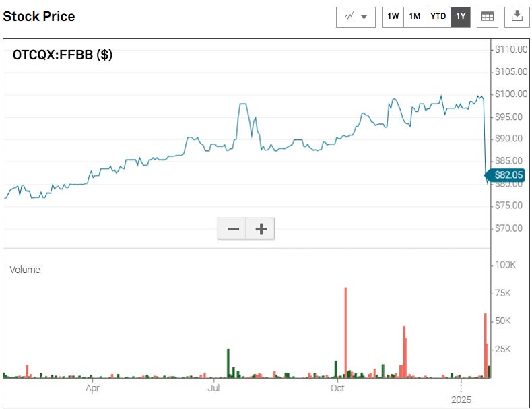Open the chart type dropdown

[x=356, y=17]
